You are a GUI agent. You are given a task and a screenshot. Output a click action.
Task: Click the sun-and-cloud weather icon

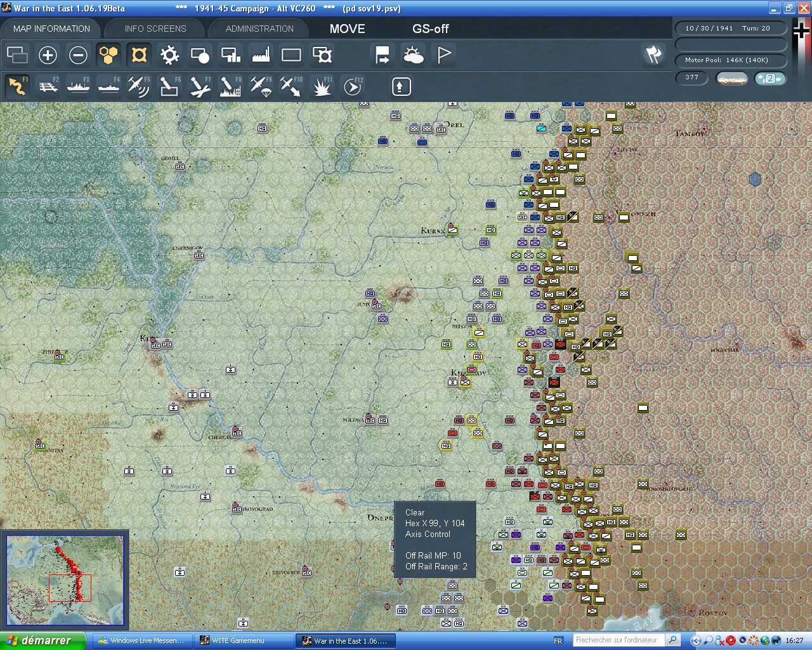pos(413,55)
